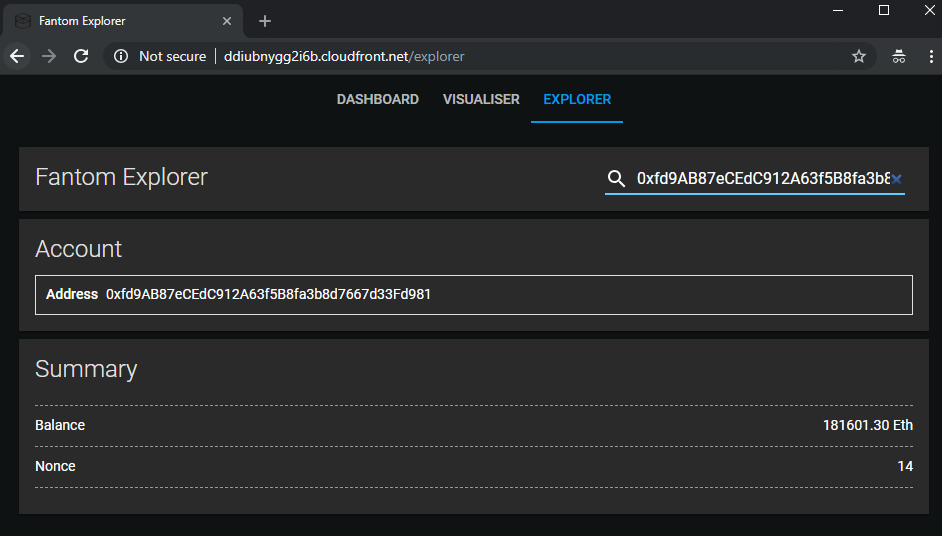Go back using the browser back arrow
The height and width of the screenshot is (536, 942).
click(x=17, y=56)
